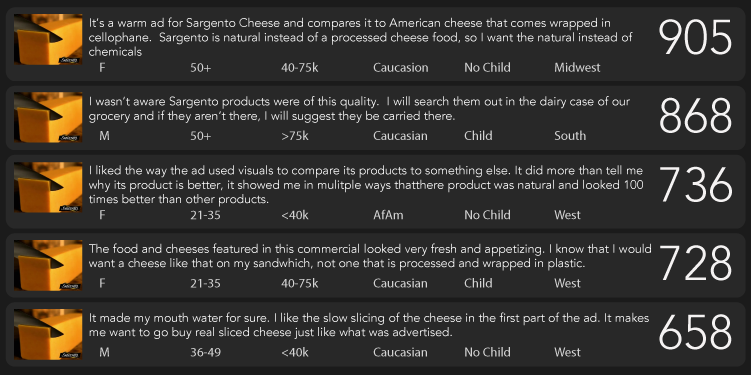Select the South region label

tap(570, 136)
